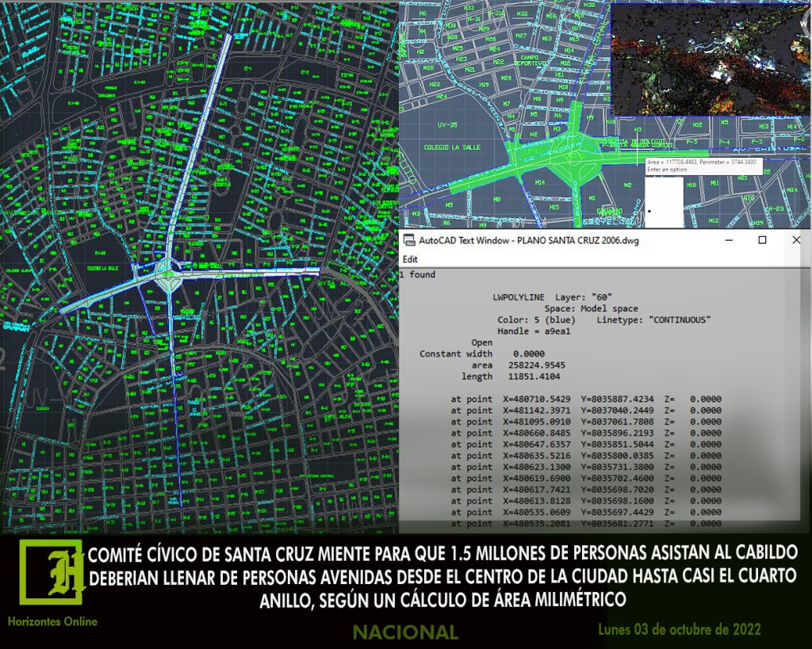Click the Area and Perimeter tooltip
Screen dimensions: 812x649
pos(701,166)
